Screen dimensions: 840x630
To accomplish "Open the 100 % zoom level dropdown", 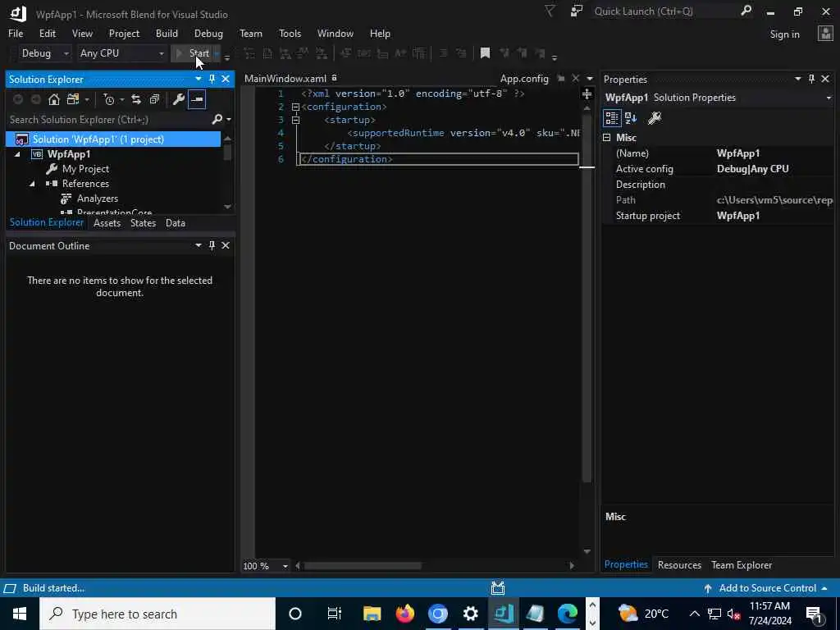I will (285, 566).
